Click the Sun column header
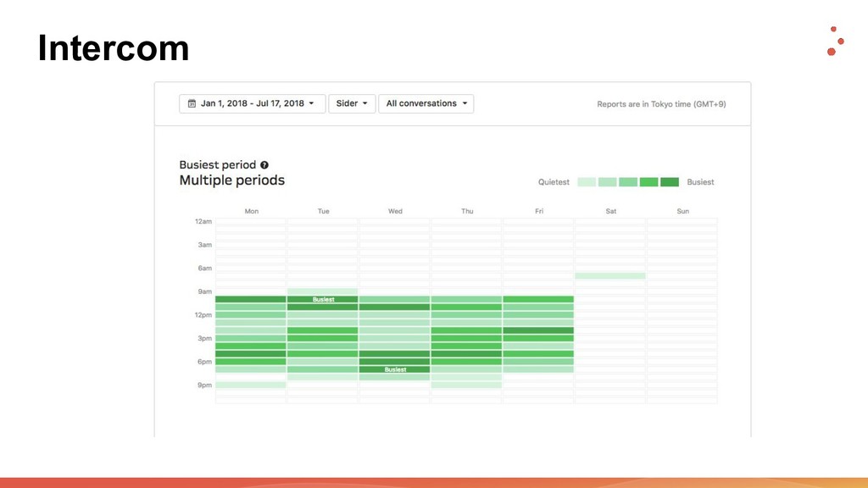Screen dimensions: 868x488 click(x=683, y=211)
